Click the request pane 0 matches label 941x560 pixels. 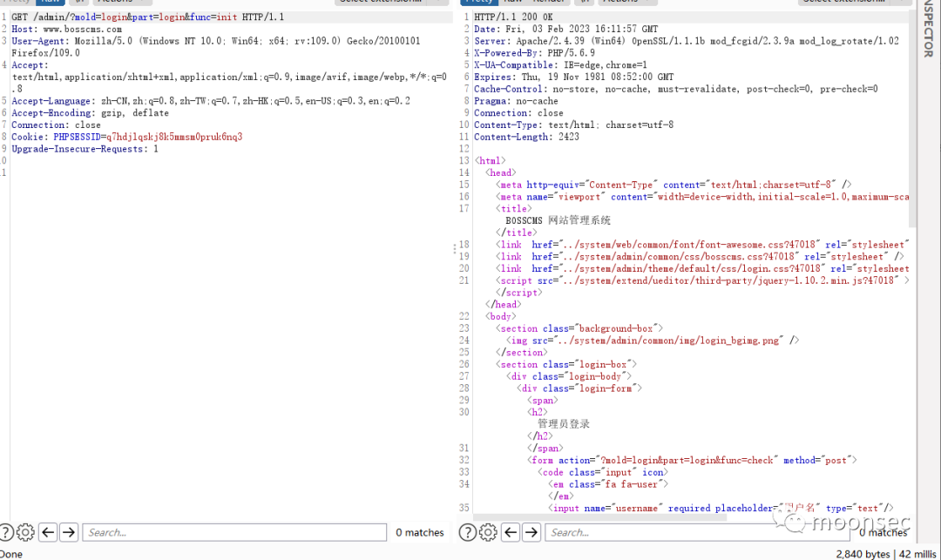pyautogui.click(x=419, y=532)
